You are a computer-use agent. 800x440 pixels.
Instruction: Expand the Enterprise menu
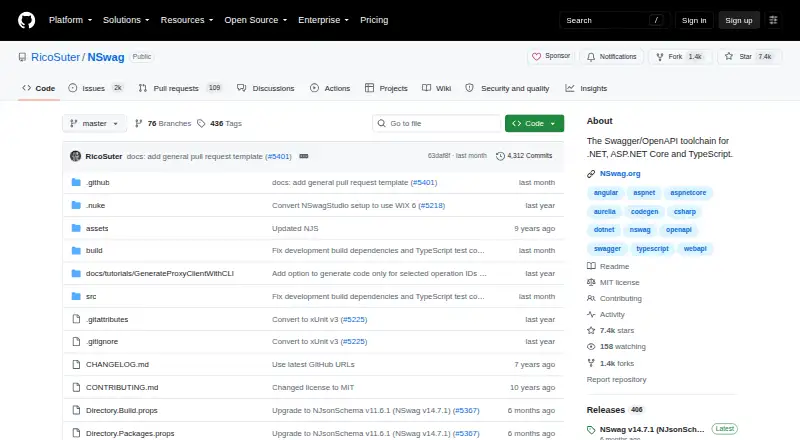pyautogui.click(x=323, y=20)
